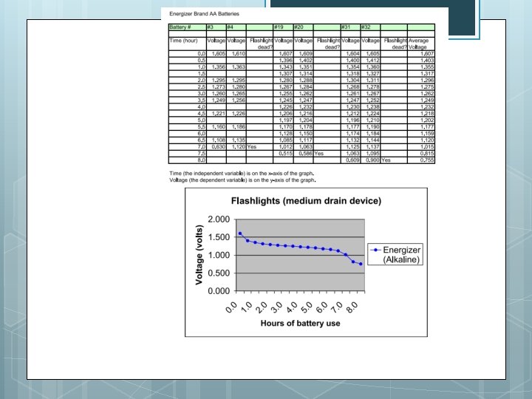Screen dimensions: 532x399
Task: Select the 0.630 voltage cell
Action: coord(216,147)
